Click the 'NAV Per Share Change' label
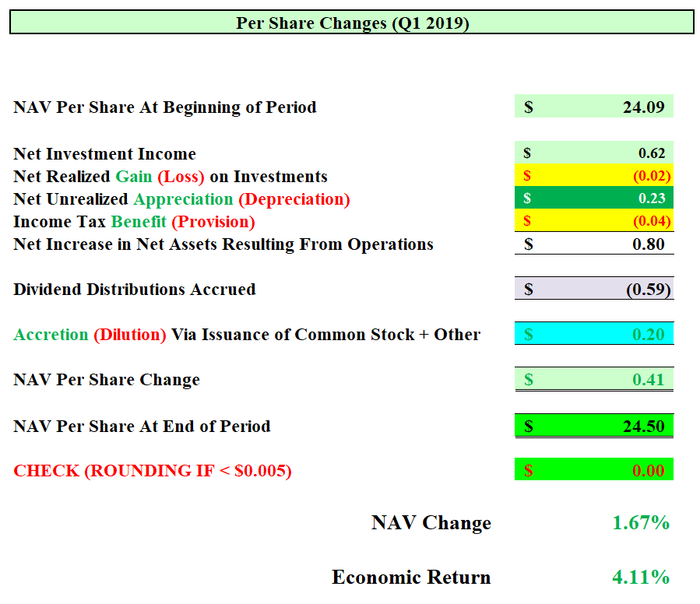This screenshot has width=700, height=604. tap(106, 380)
